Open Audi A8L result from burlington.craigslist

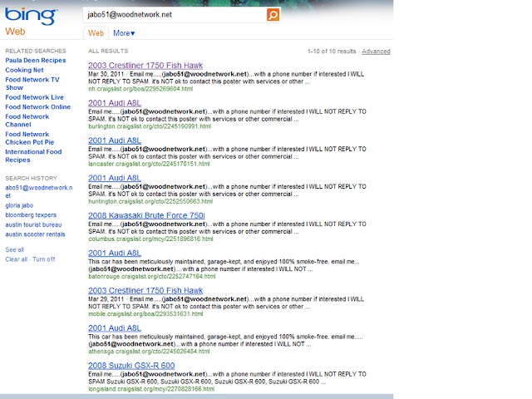(x=115, y=103)
